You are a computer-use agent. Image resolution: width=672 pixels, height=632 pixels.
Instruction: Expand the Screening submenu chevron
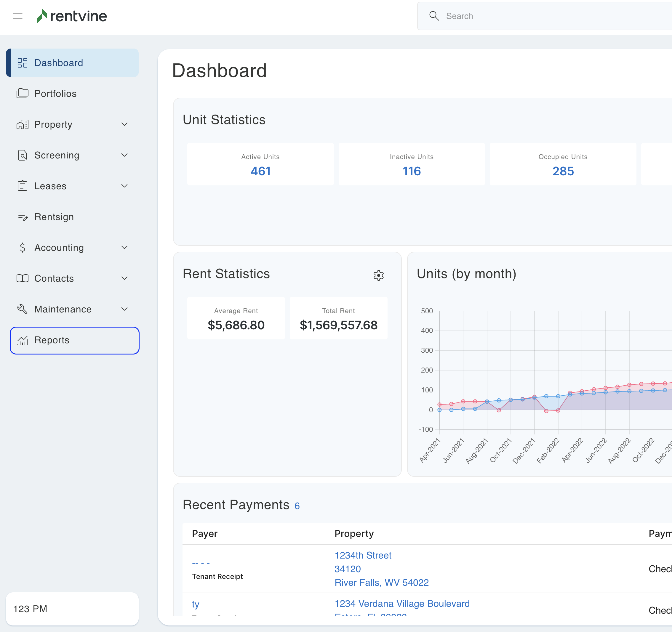click(124, 155)
